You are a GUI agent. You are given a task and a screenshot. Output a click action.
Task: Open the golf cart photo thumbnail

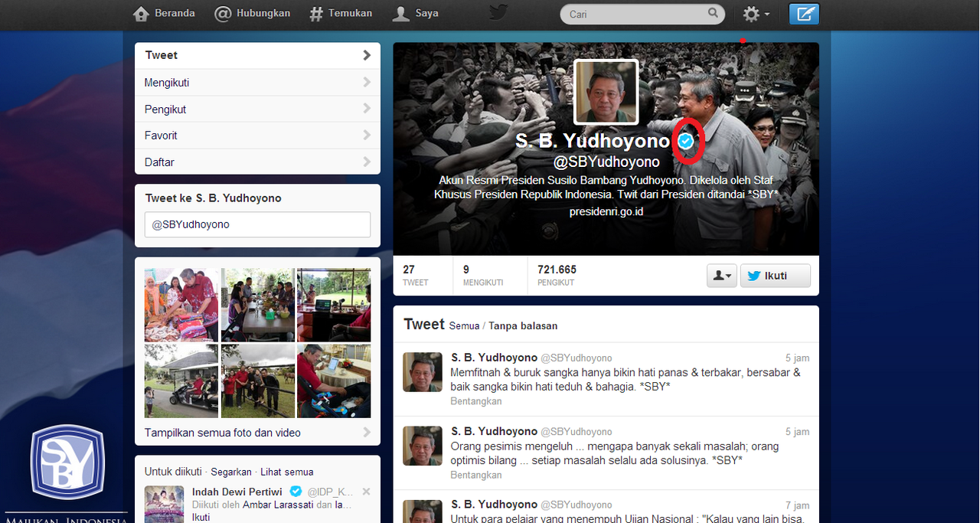181,381
